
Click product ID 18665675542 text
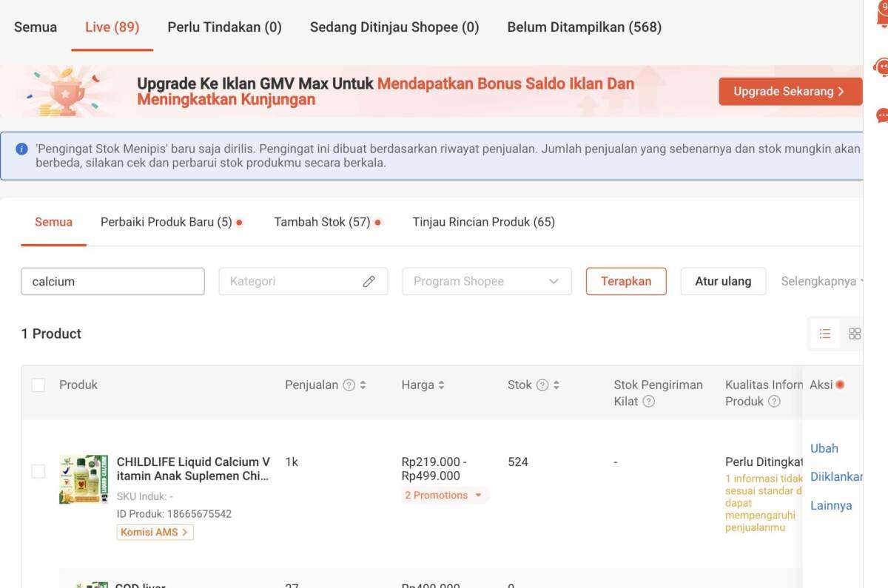[x=174, y=513]
